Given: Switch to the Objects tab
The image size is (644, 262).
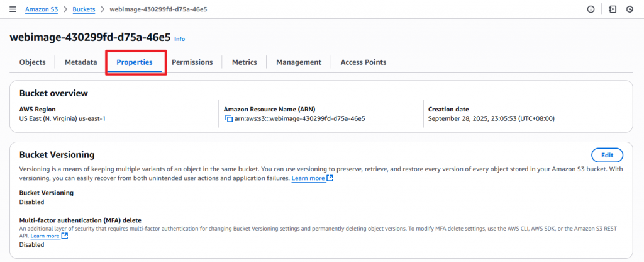Looking at the screenshot, I should 33,62.
